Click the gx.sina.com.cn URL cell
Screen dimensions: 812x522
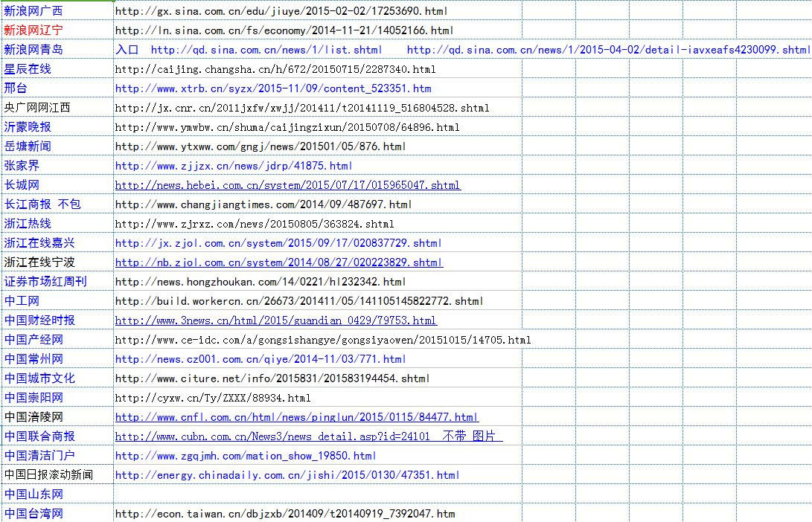[x=318, y=10]
